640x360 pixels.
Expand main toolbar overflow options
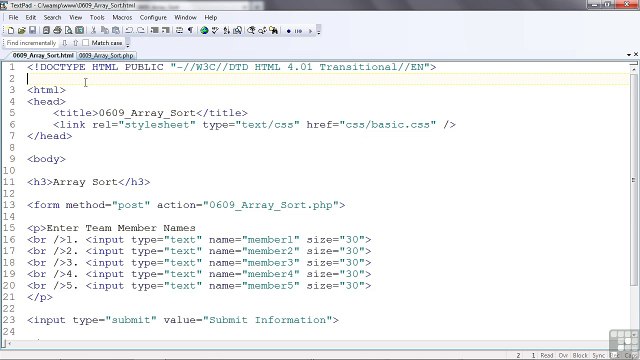pos(319,31)
